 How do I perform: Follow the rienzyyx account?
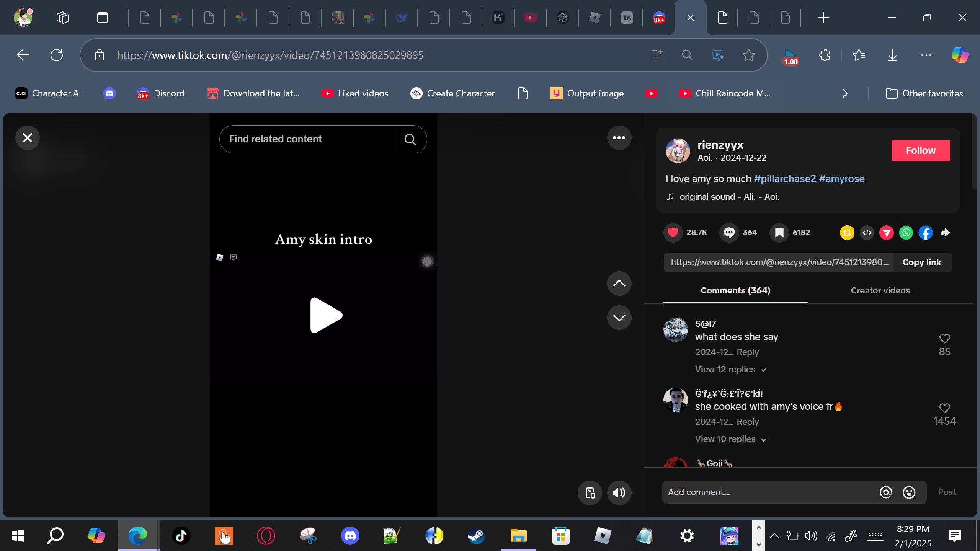920,150
